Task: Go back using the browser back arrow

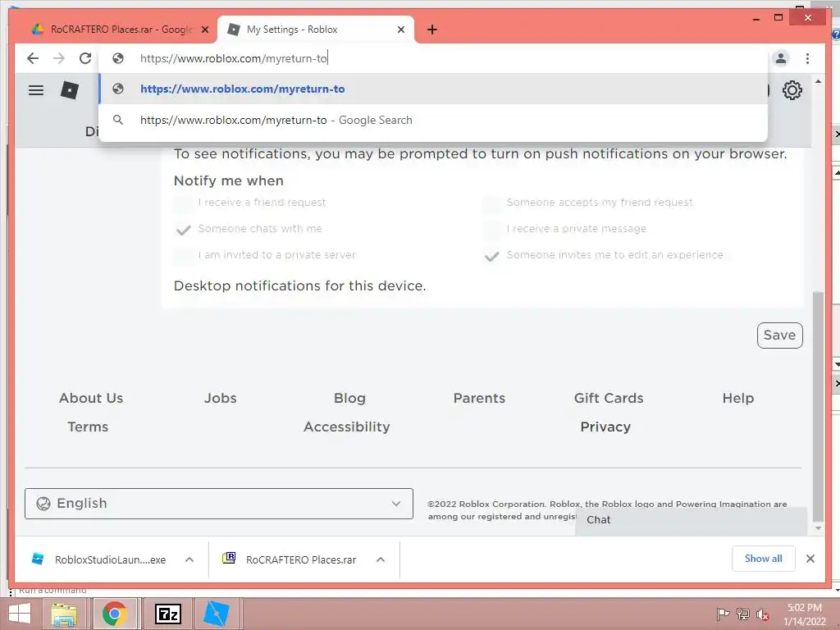Action: click(33, 58)
